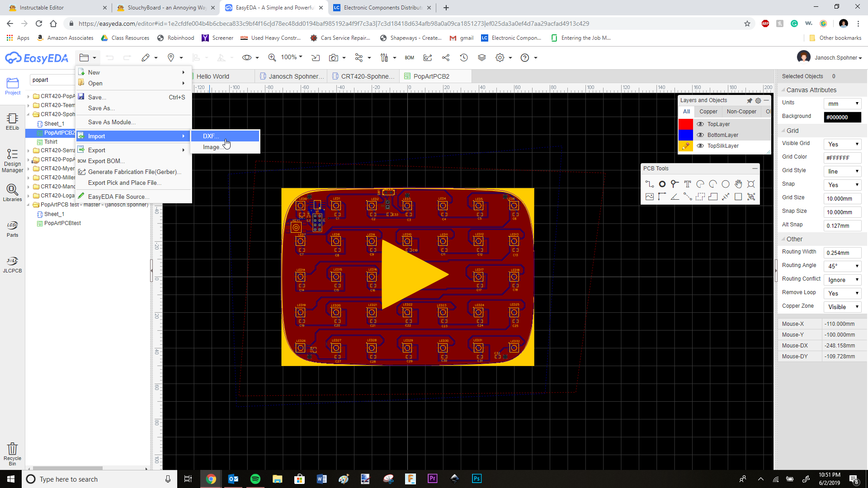The width and height of the screenshot is (868, 488).
Task: Switch to the Hello World tab
Action: coord(212,76)
